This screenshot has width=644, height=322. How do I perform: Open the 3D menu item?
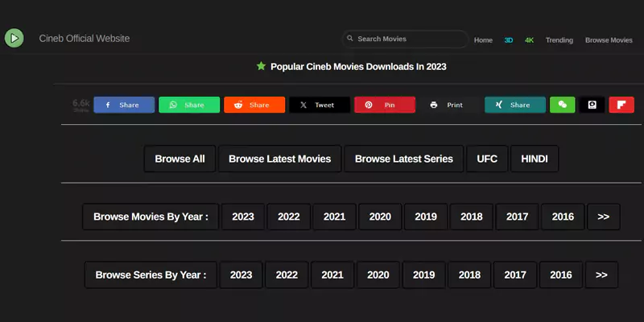[x=509, y=40]
